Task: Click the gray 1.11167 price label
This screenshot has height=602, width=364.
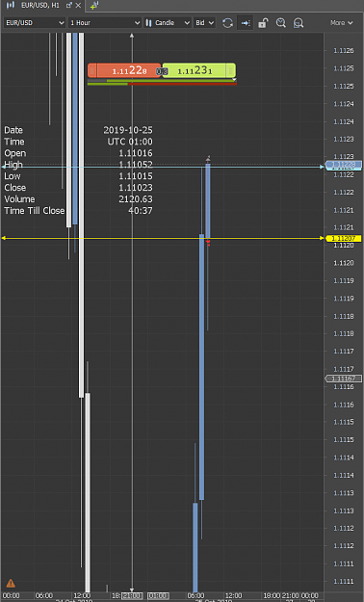Action: [x=344, y=379]
